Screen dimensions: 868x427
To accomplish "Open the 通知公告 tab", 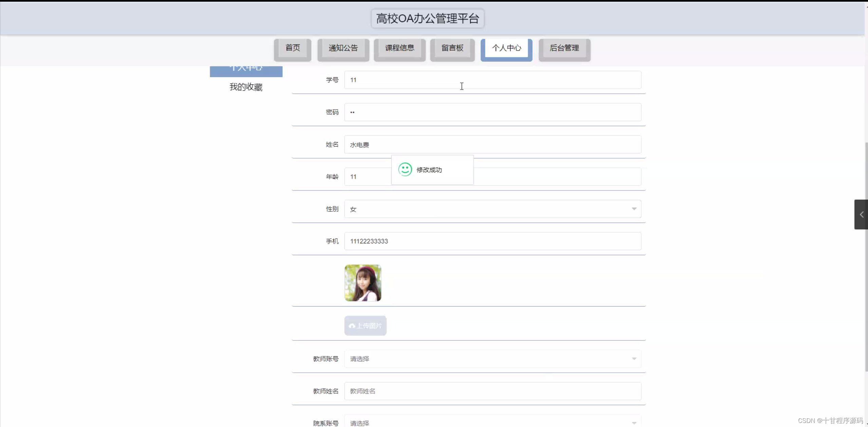I will 343,48.
